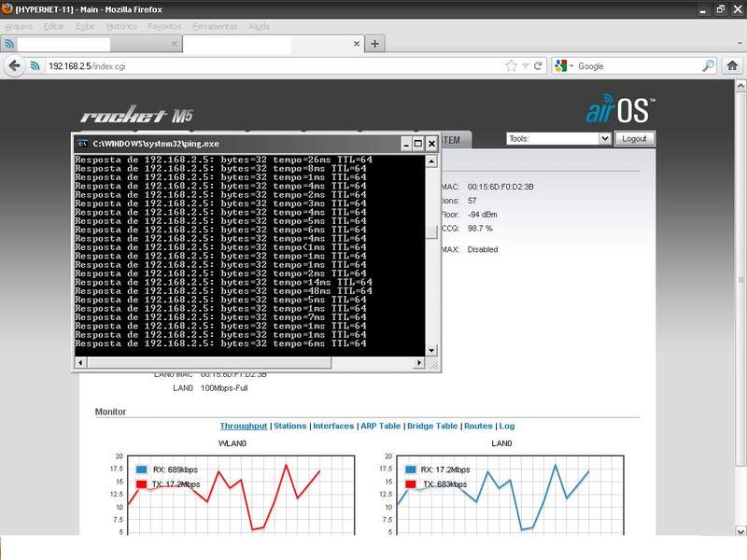Open the Histórico menu

121,26
